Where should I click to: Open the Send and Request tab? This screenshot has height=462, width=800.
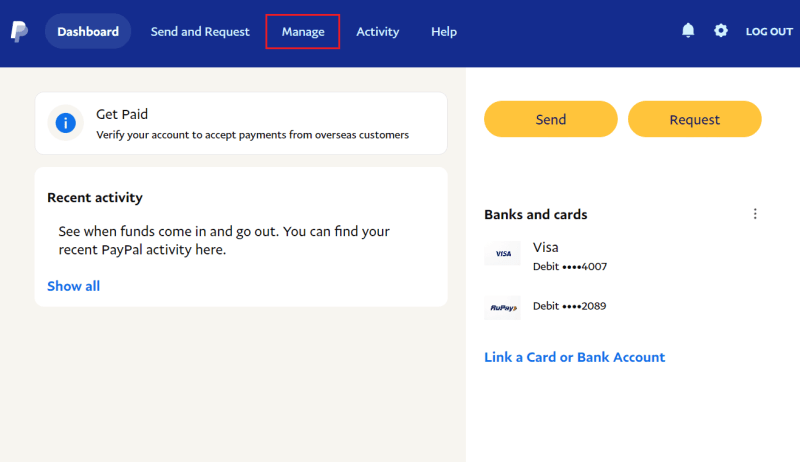[200, 32]
